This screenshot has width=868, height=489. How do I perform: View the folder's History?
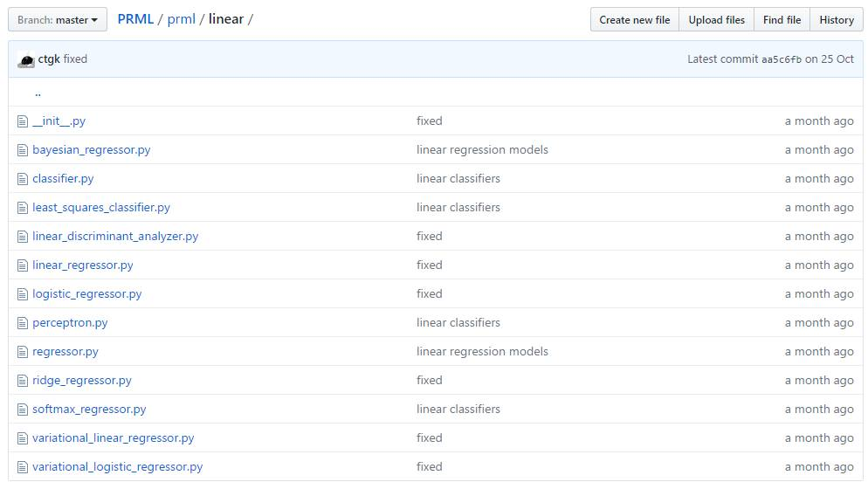point(837,20)
